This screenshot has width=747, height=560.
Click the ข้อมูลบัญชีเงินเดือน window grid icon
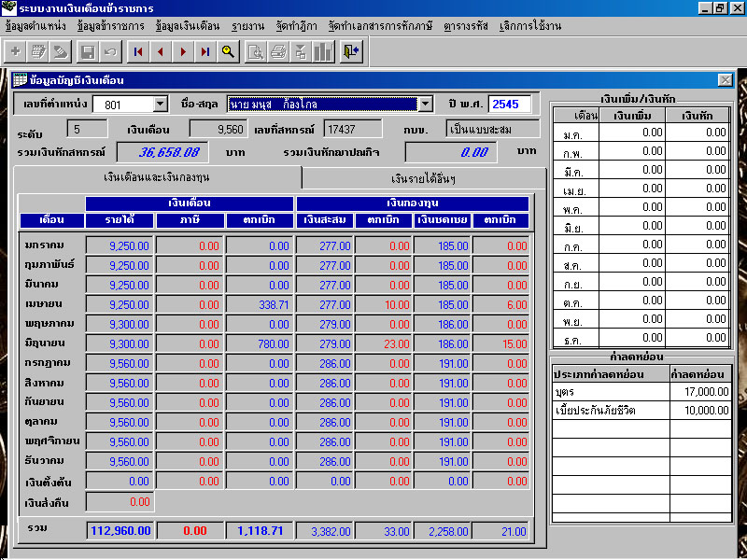[20, 80]
